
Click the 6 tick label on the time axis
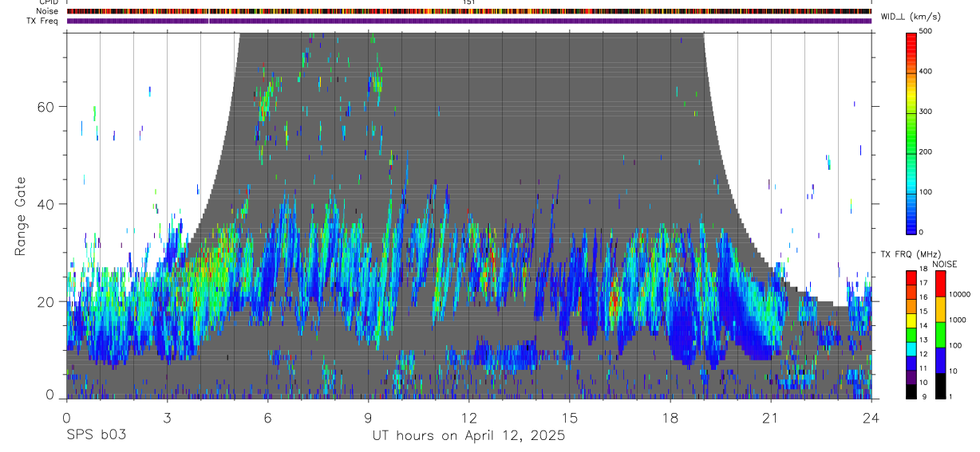click(x=267, y=418)
